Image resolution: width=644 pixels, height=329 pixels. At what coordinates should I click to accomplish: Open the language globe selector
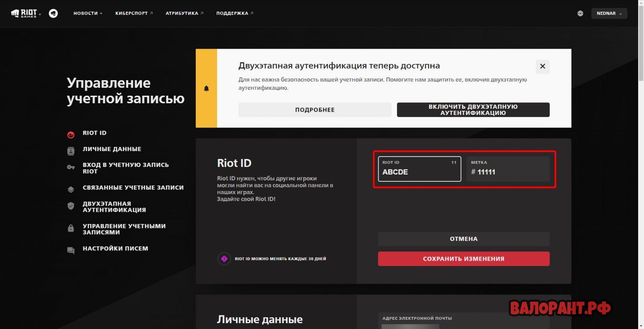pyautogui.click(x=580, y=13)
